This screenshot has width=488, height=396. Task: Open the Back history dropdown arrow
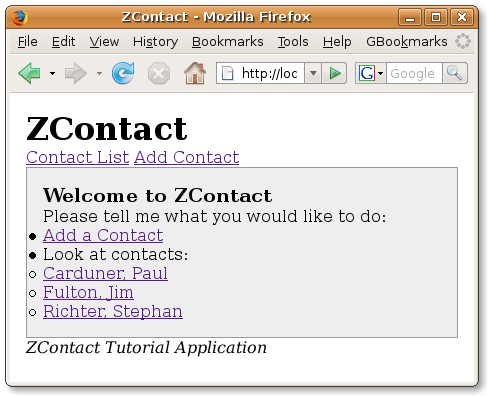pos(52,73)
